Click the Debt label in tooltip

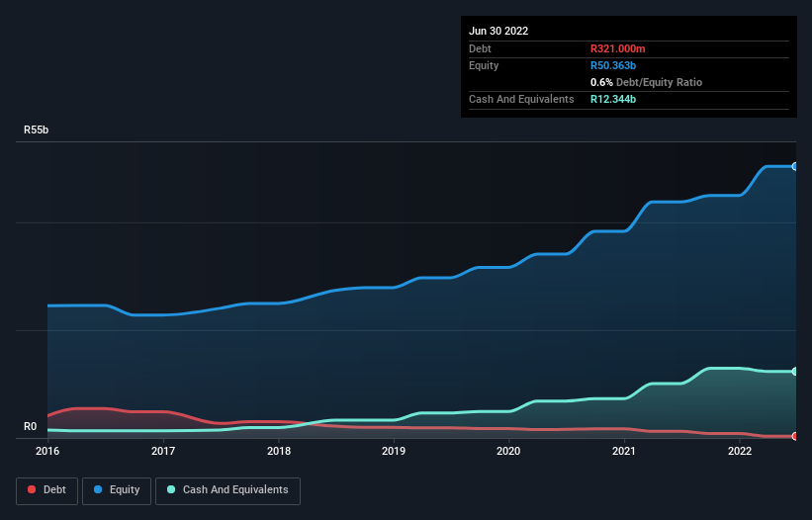(480, 48)
